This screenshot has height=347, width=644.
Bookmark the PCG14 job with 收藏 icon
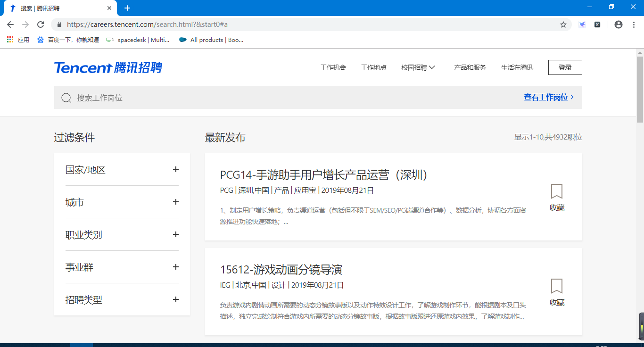557,198
